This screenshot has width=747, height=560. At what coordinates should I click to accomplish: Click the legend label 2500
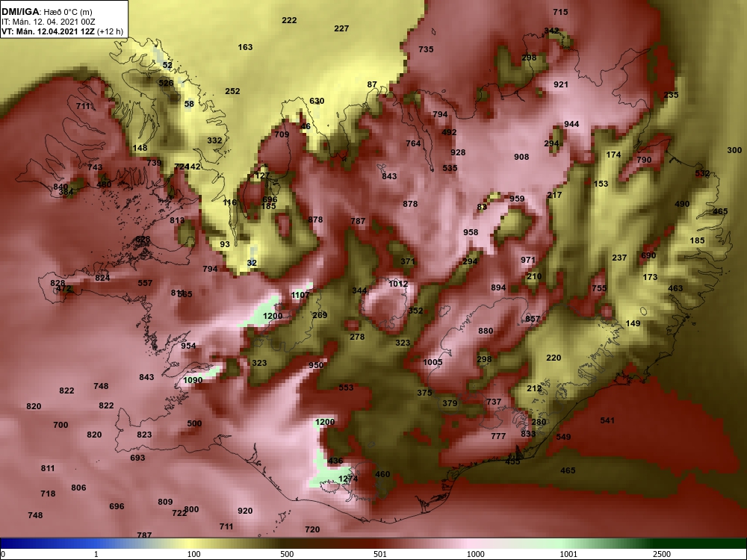tap(663, 554)
